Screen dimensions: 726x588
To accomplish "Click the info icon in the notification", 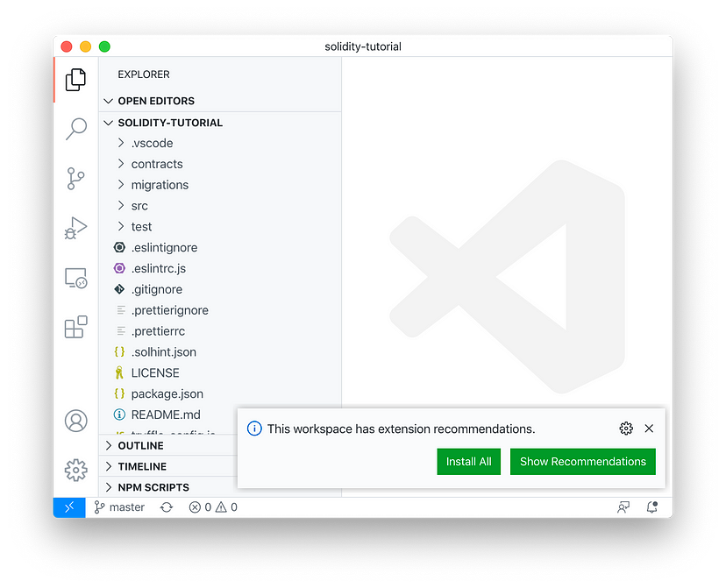I will pos(254,429).
